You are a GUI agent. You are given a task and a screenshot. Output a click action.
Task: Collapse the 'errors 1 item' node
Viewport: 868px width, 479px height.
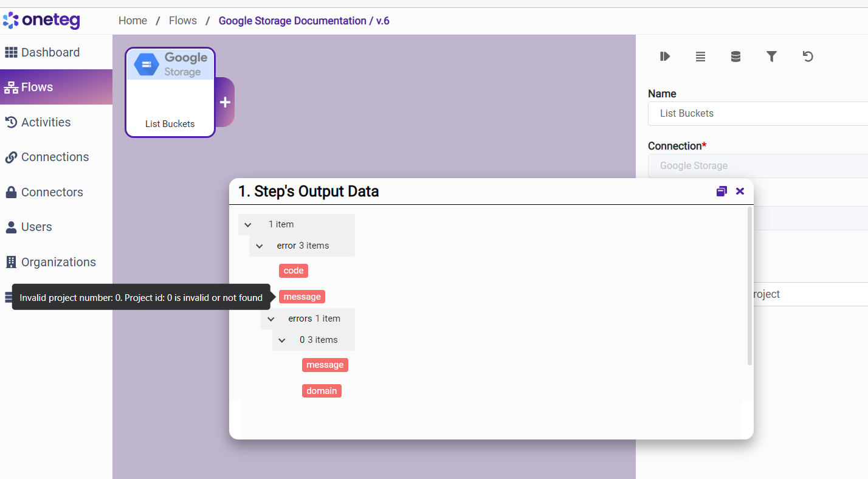tap(271, 319)
